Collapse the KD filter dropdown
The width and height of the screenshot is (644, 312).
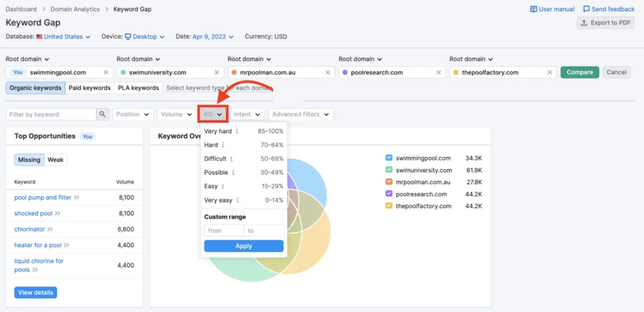(213, 114)
